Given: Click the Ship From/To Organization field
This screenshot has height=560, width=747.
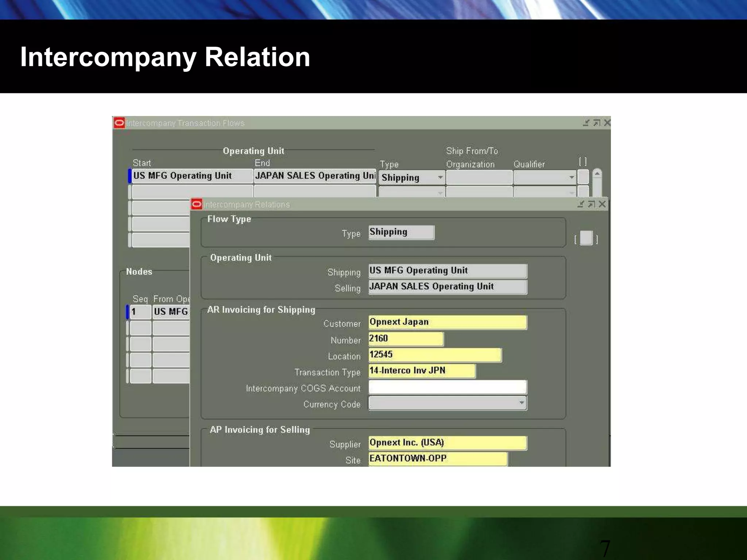Looking at the screenshot, I should 479,178.
